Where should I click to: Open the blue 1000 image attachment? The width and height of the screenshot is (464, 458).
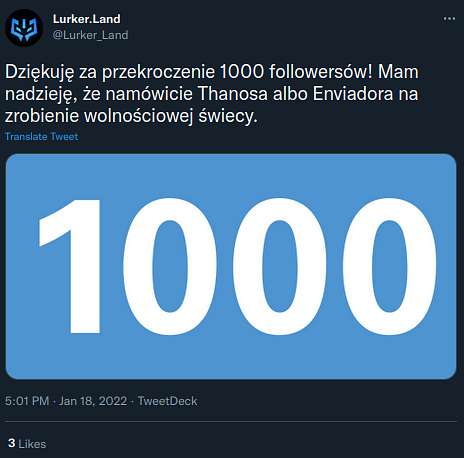point(231,266)
